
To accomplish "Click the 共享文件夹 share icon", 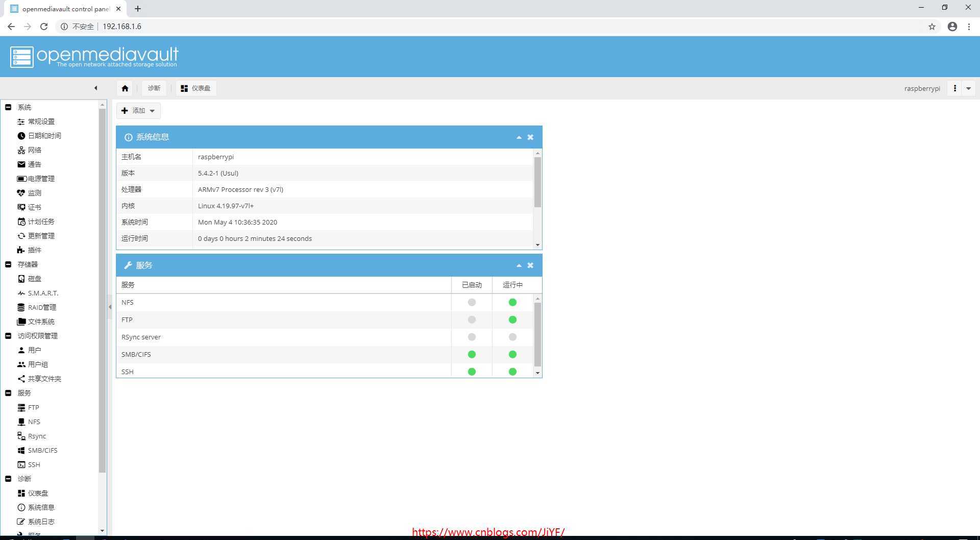I will click(x=21, y=379).
